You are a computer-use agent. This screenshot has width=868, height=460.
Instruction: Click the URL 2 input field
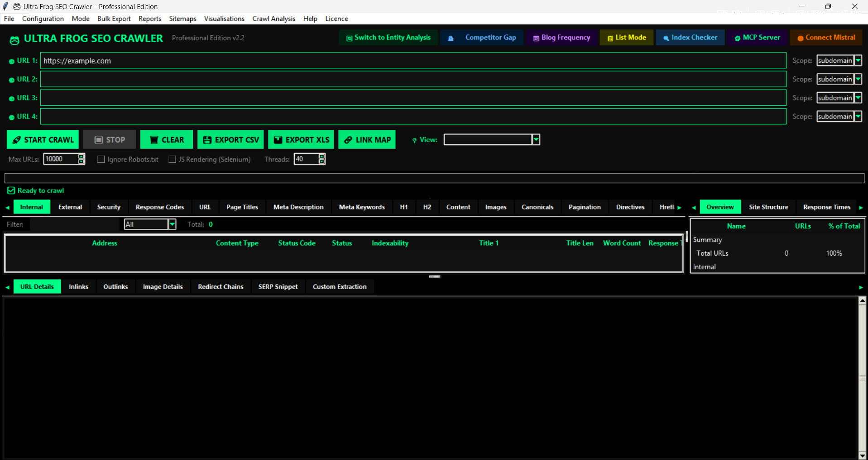point(413,79)
